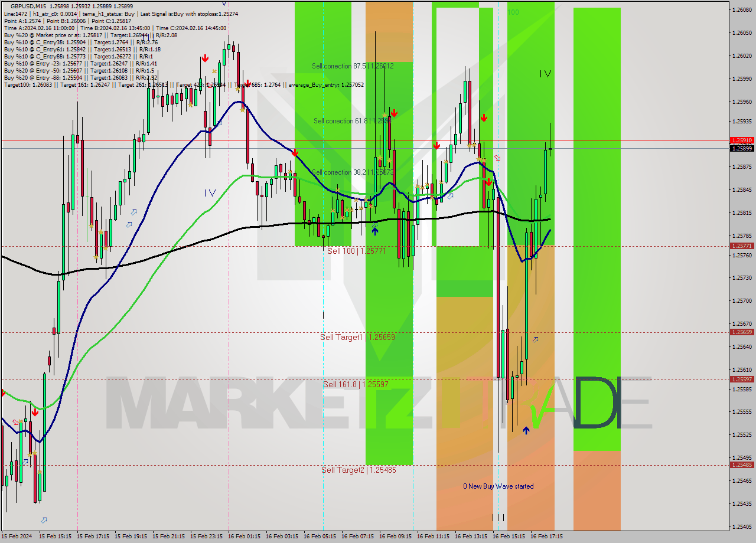
Task: Click the '15 Feb 19:15' time axis label
Action: (x=130, y=537)
